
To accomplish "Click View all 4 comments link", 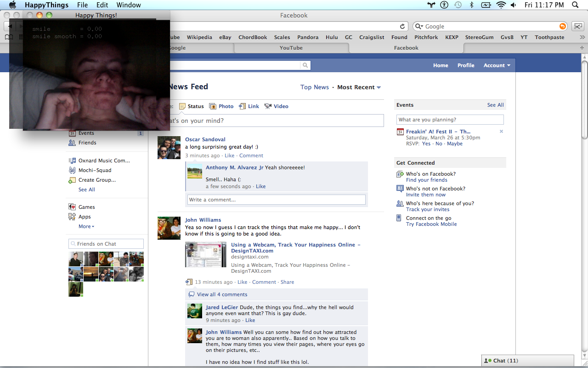I will [x=222, y=294].
